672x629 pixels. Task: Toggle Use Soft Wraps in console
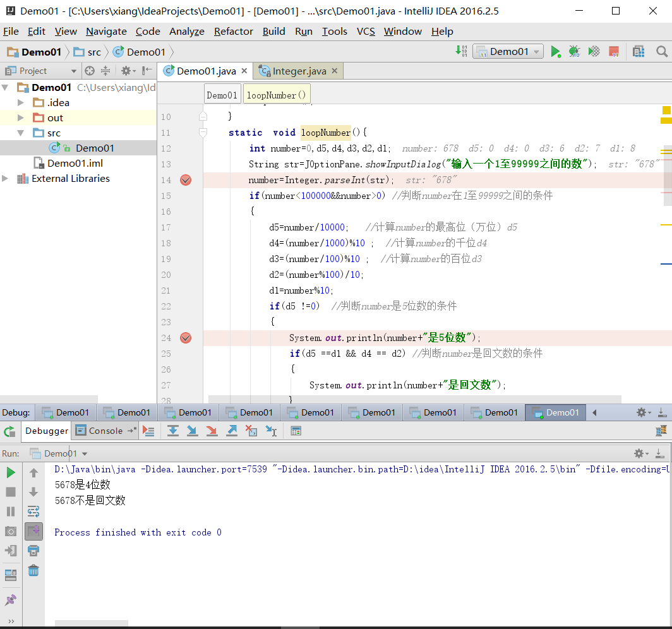click(33, 512)
